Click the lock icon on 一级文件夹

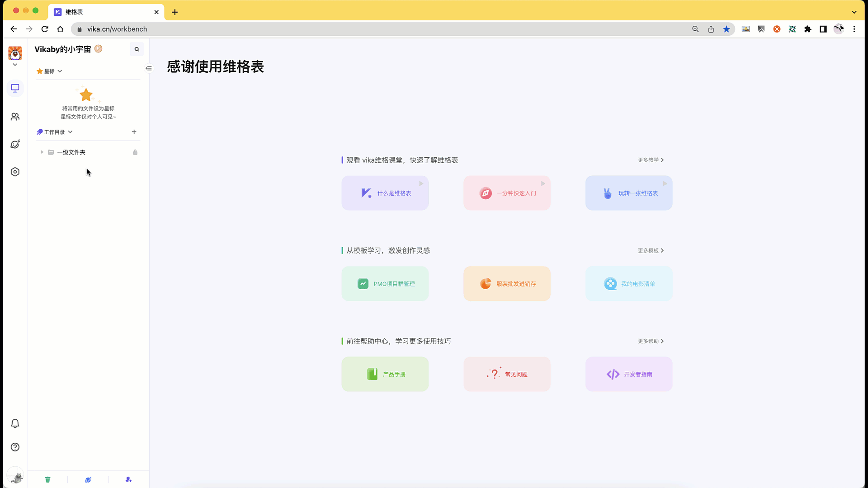135,152
